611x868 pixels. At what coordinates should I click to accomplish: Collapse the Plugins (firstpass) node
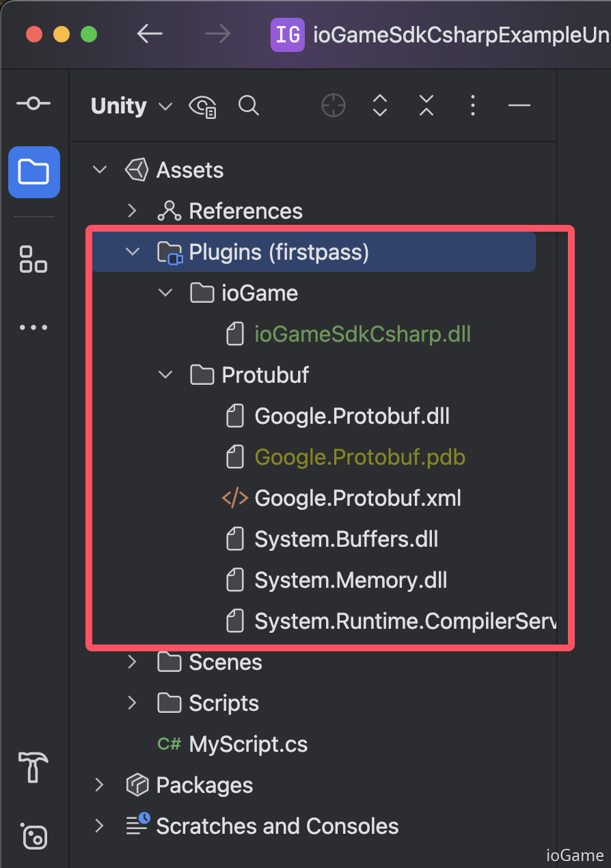[133, 252]
